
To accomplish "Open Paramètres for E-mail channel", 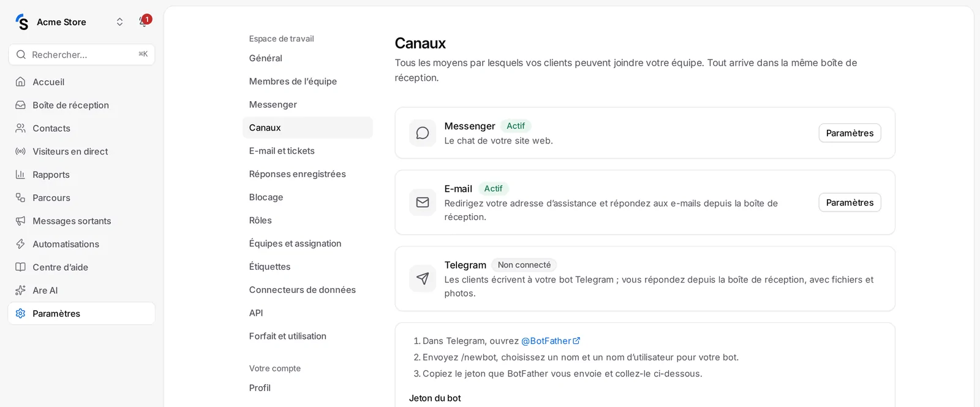I will (x=850, y=202).
